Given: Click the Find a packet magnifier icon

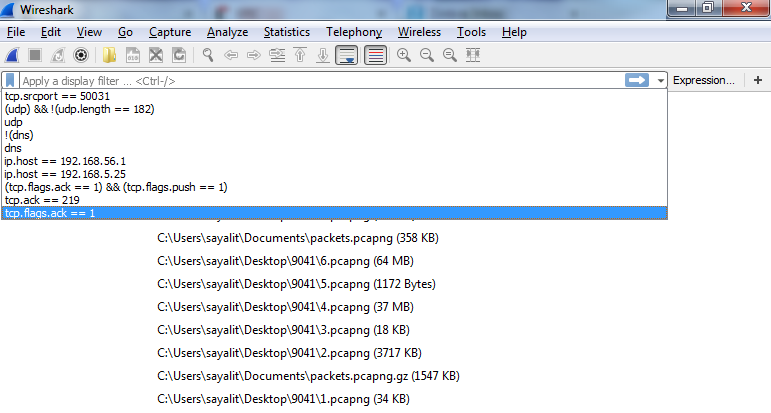Looking at the screenshot, I should tap(208, 55).
